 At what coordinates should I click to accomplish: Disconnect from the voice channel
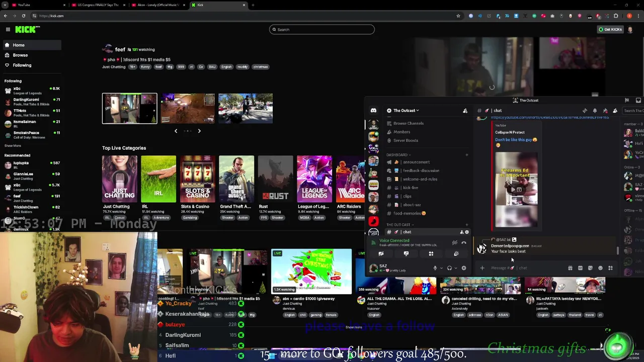[x=464, y=243]
